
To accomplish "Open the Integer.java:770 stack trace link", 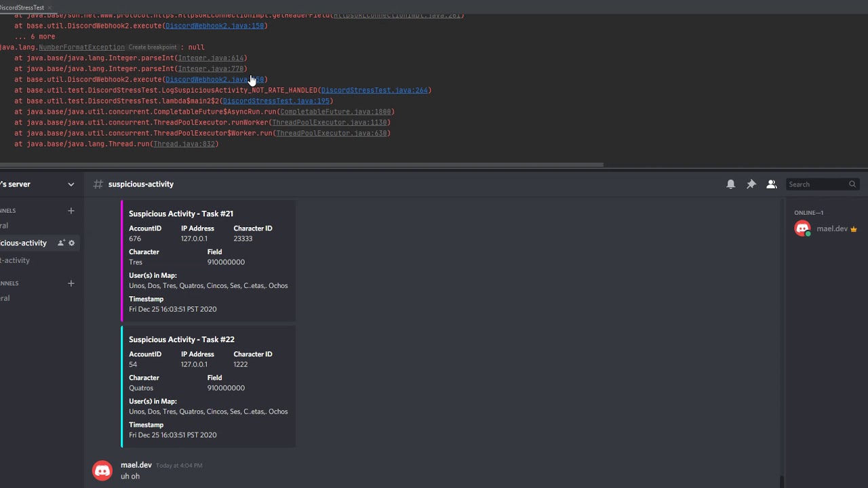I will [211, 69].
